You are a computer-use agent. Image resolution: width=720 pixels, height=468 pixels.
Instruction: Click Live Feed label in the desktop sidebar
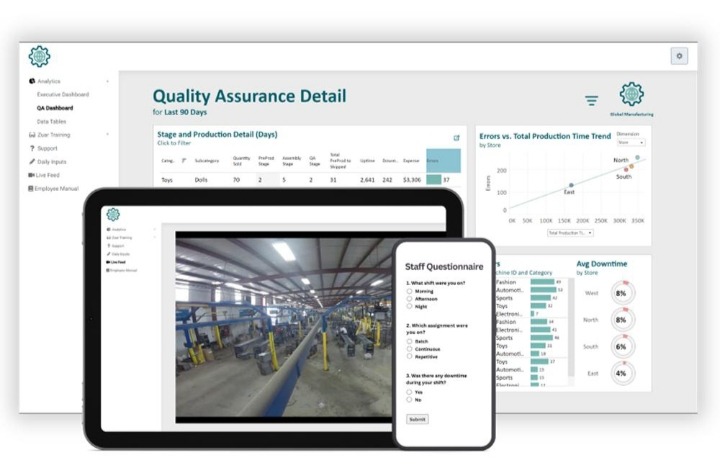click(x=47, y=175)
